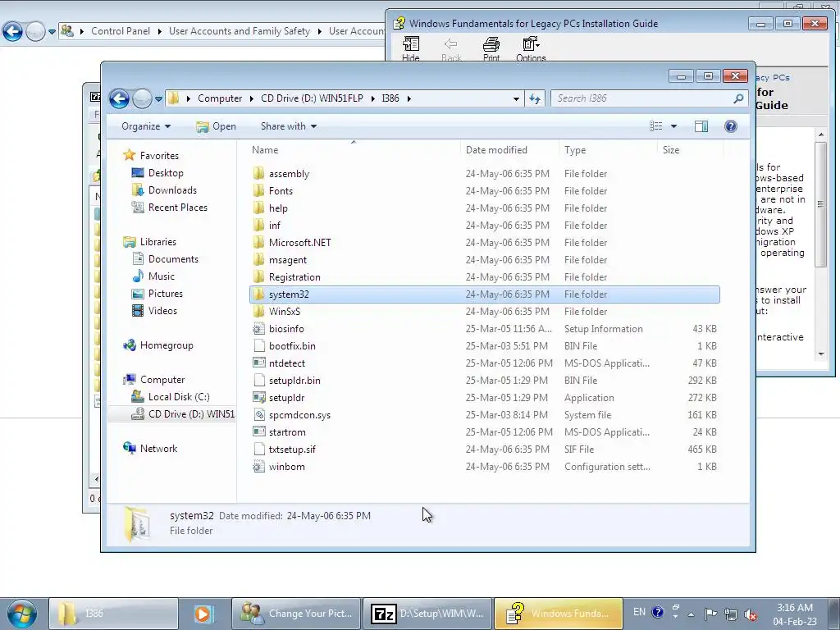This screenshot has height=630, width=840.
Task: Open Downloads in navigation pane
Action: pyautogui.click(x=172, y=190)
